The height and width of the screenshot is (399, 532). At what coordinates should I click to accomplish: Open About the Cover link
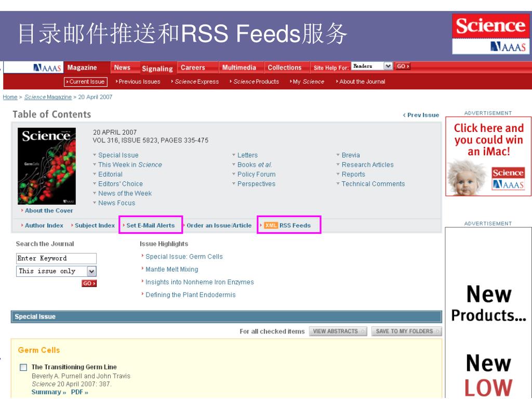click(x=48, y=211)
